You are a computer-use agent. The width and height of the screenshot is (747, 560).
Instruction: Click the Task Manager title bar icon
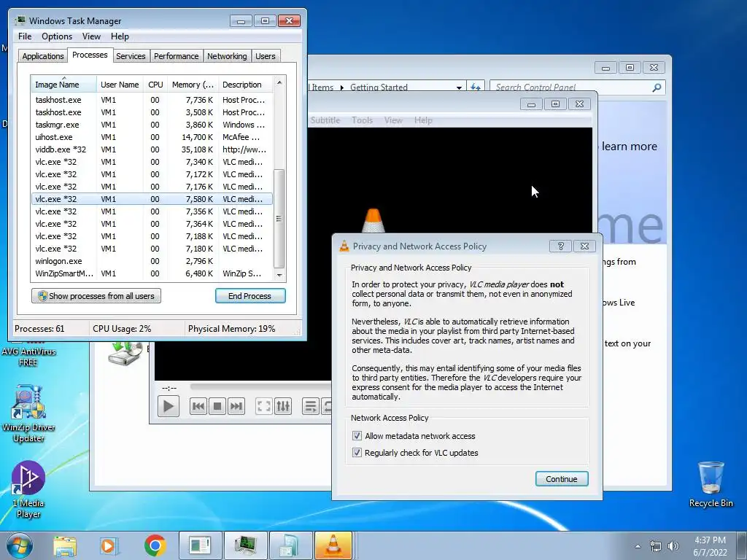tap(20, 20)
